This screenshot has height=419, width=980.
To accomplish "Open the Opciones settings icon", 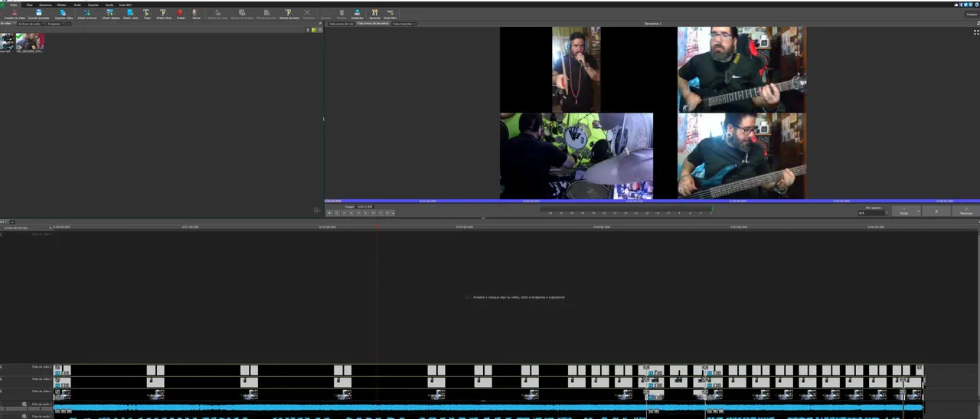I will [x=374, y=14].
